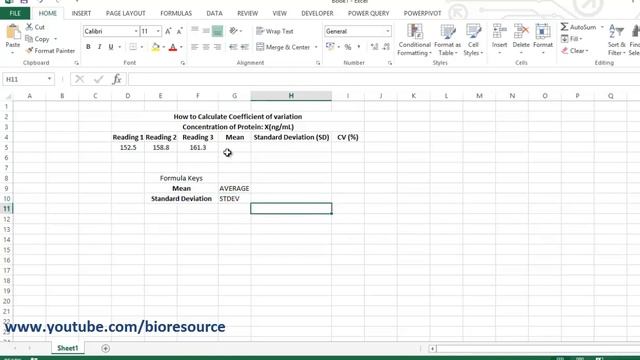Switch to the INSERT tab
Image resolution: width=640 pixels, height=360 pixels.
click(x=81, y=13)
